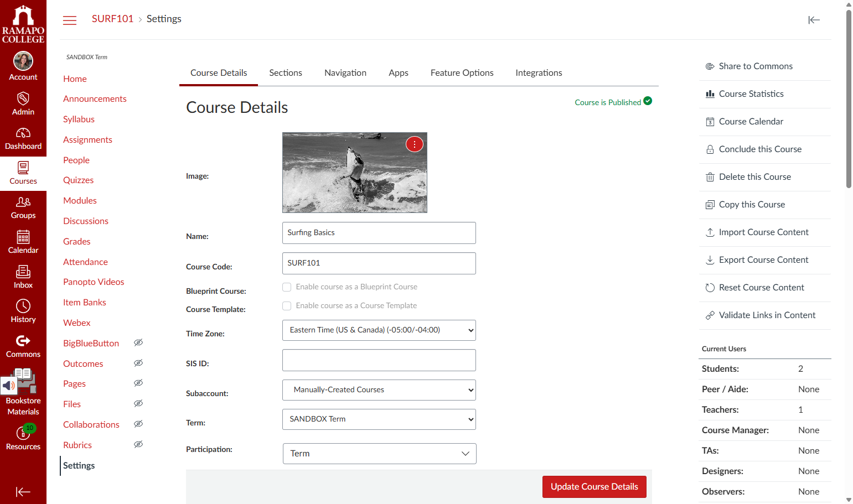853x504 pixels.
Task: Click Import Course Content
Action: (x=765, y=232)
